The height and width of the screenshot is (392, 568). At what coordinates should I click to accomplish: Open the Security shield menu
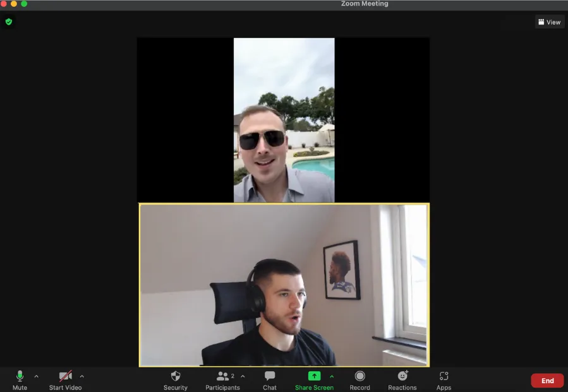coord(175,380)
